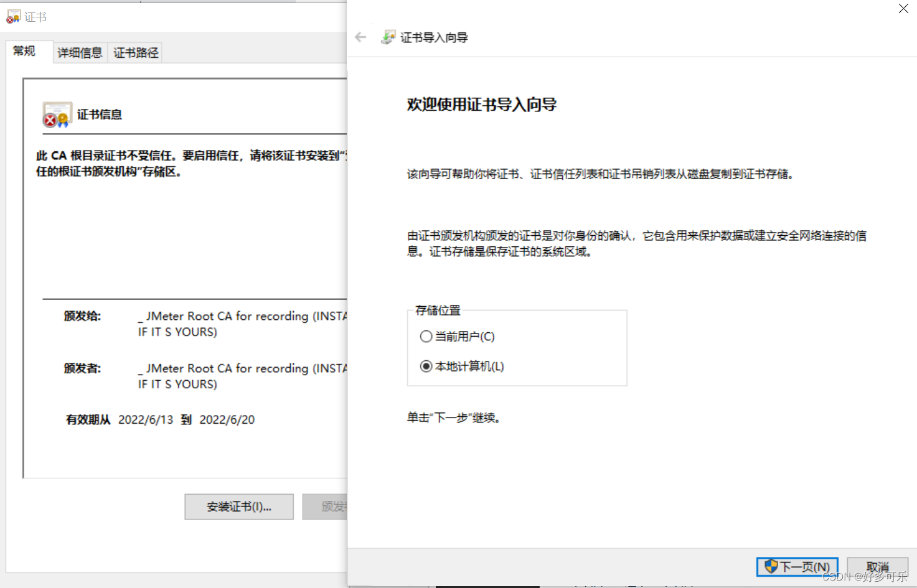Click the certificate icon in the 证书 title bar
The width and height of the screenshot is (917, 588).
12,16
